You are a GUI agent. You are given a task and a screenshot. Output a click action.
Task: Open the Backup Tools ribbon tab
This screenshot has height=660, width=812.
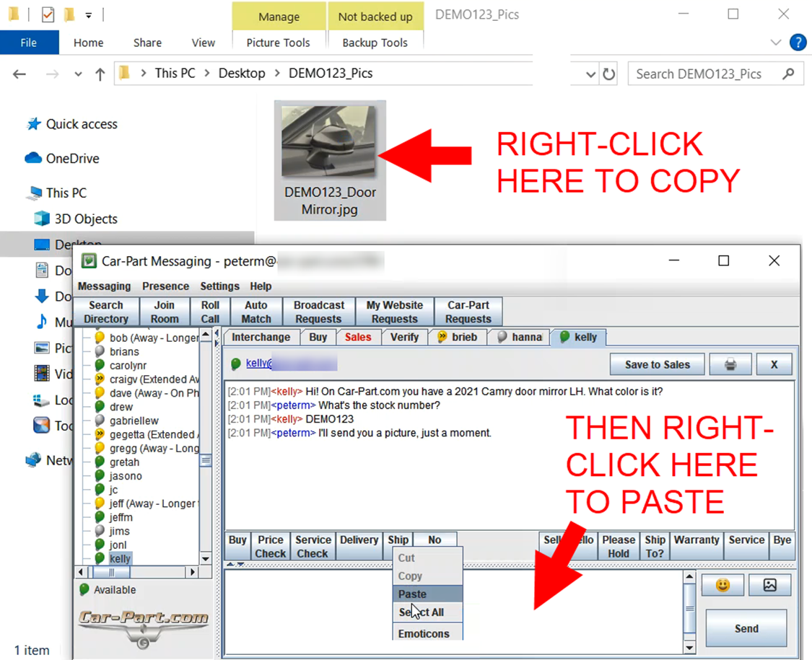pyautogui.click(x=375, y=43)
